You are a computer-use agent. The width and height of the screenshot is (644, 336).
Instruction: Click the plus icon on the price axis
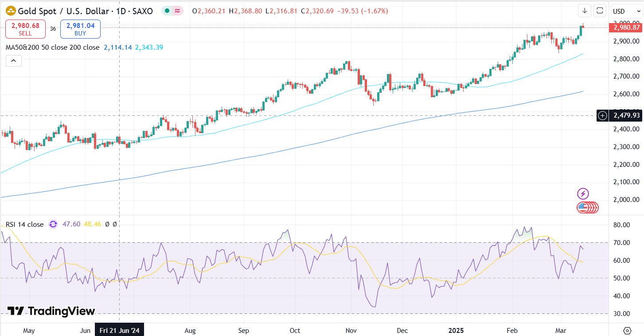click(602, 116)
